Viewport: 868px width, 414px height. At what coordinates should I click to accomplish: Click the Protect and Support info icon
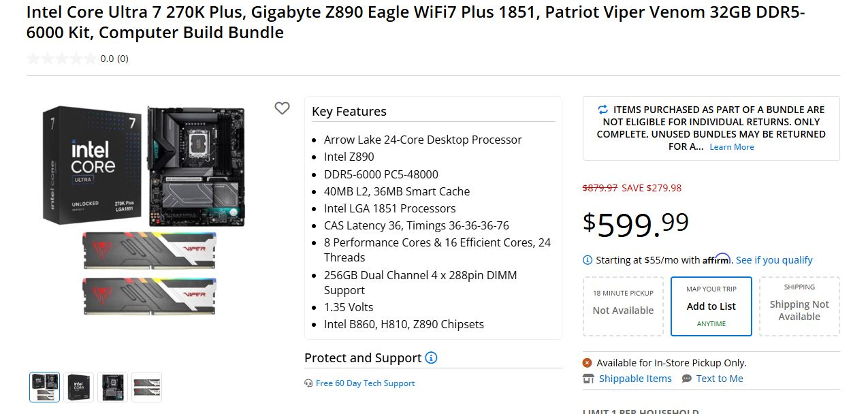point(431,357)
